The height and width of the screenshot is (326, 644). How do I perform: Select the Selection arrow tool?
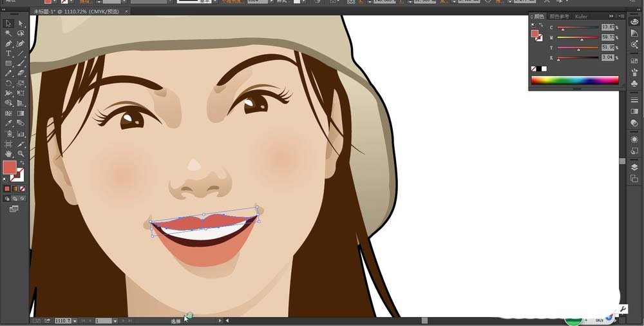point(8,23)
